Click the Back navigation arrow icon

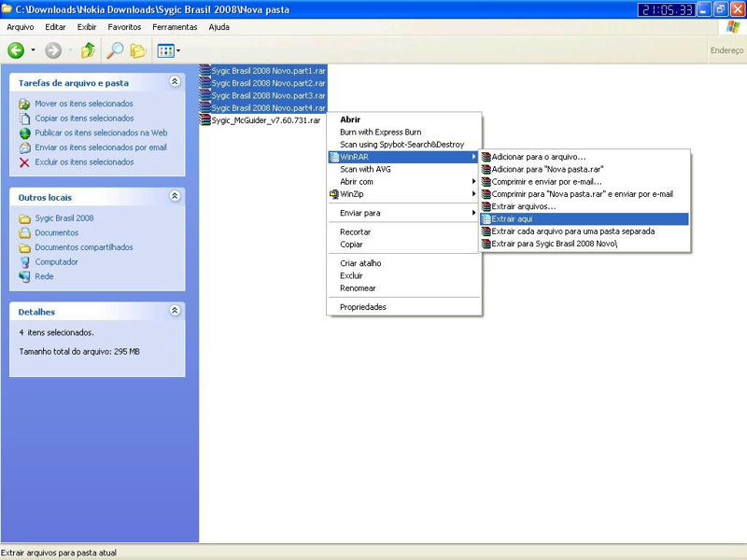[x=16, y=50]
